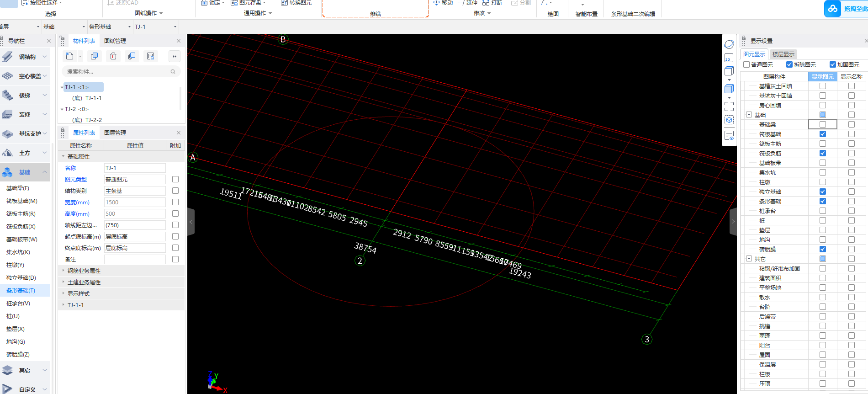Toggle display element checkbox for 砖胎膜
This screenshot has width=868, height=394.
pos(823,249)
